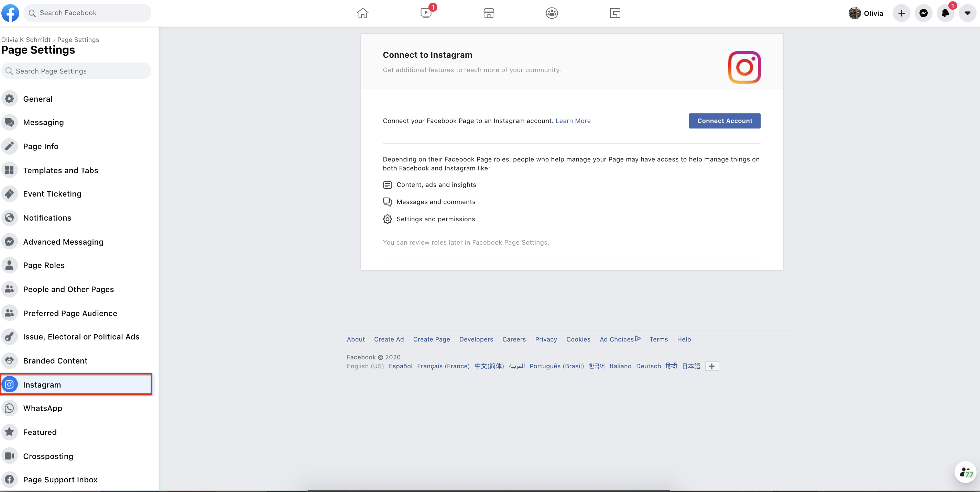Click the Crossposting video camera icon
Screen dimensions: 980x492
coord(10,456)
